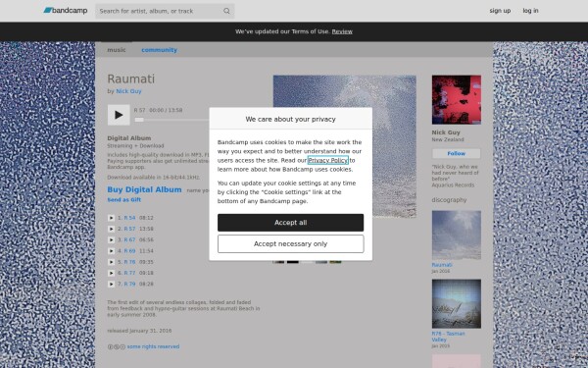Play the album with the large play button
The height and width of the screenshot is (368, 588).
pos(119,115)
